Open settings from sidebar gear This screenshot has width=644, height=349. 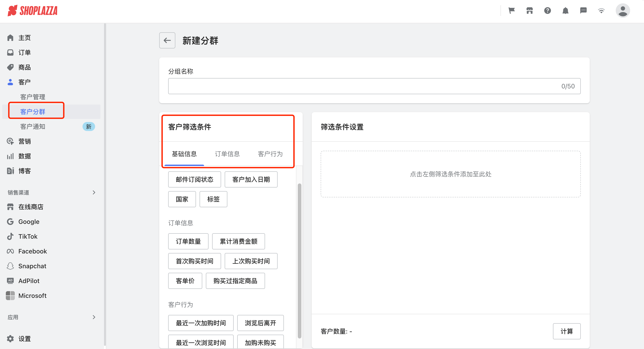pos(11,338)
